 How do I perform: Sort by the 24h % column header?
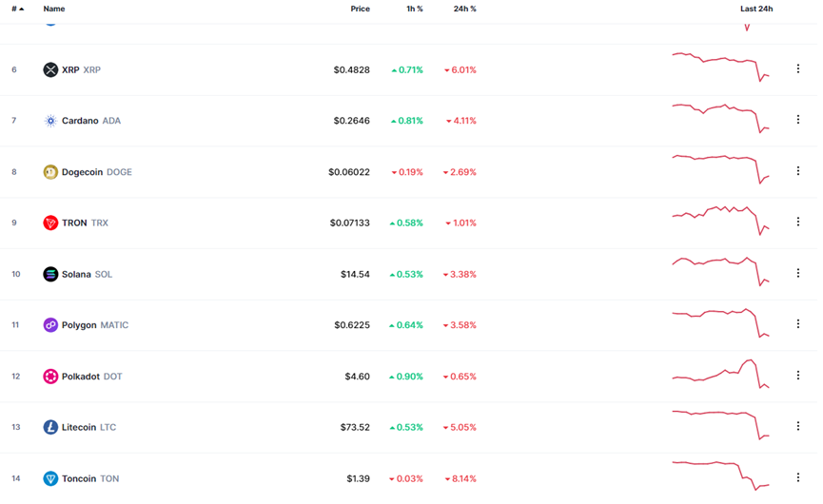click(464, 9)
